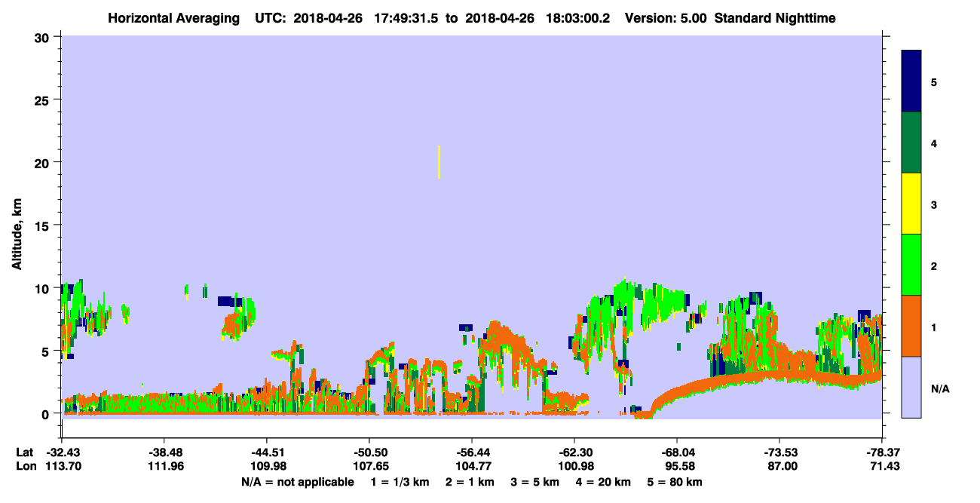Click longitude value '104.77'
The height and width of the screenshot is (503, 980).
click(471, 467)
